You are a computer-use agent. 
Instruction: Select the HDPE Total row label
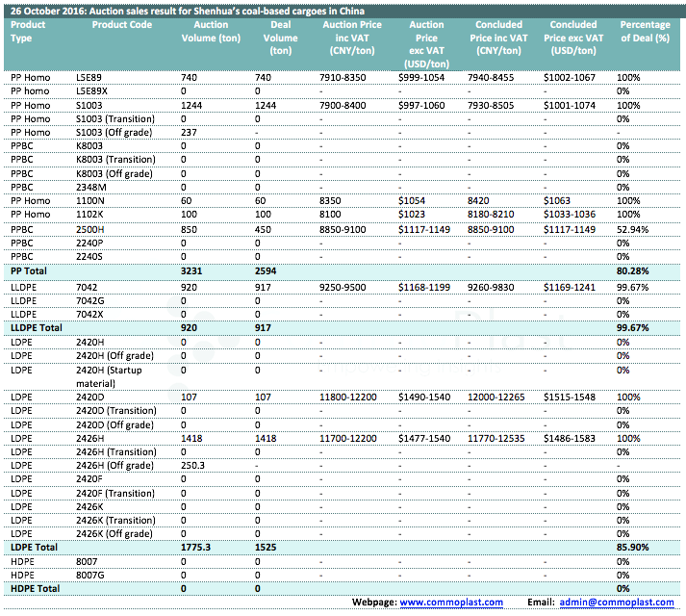tap(34, 588)
